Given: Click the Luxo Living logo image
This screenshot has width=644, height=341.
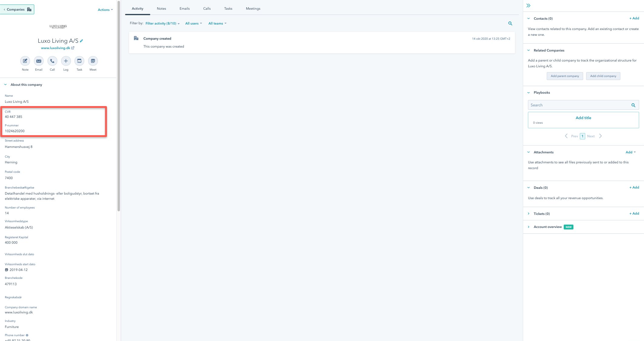Looking at the screenshot, I should (58, 26).
